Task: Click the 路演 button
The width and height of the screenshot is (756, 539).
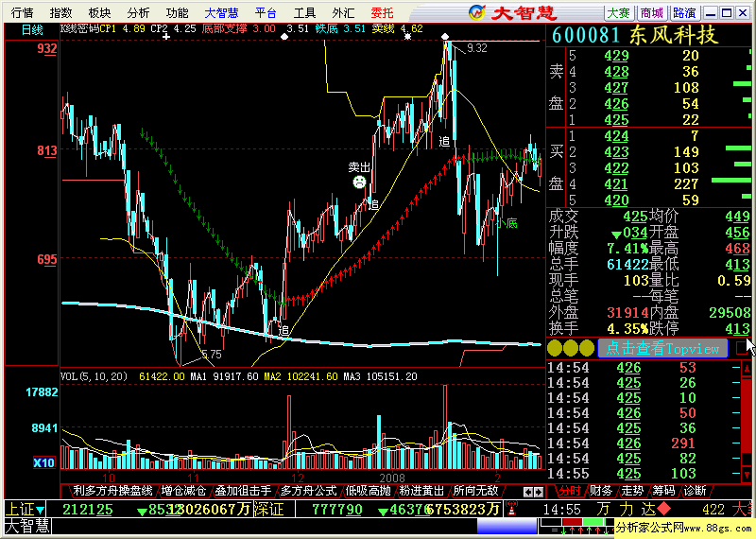Action: point(684,12)
